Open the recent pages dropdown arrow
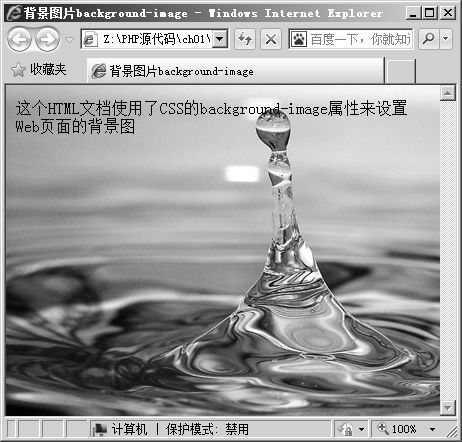This screenshot has height=442, width=462. (69, 40)
